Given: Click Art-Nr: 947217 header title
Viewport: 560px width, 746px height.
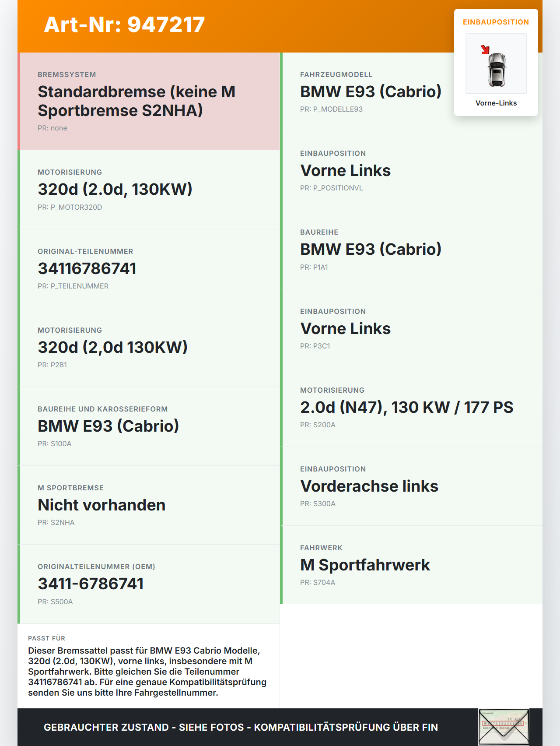Looking at the screenshot, I should [124, 25].
